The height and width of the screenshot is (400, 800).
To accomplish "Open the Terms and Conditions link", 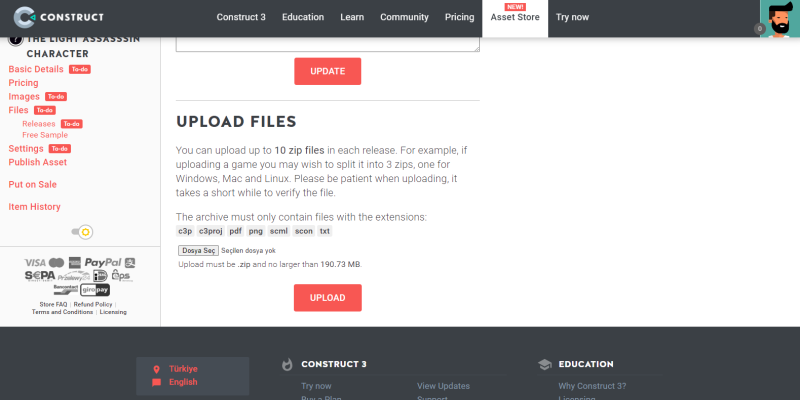I will click(x=62, y=312).
